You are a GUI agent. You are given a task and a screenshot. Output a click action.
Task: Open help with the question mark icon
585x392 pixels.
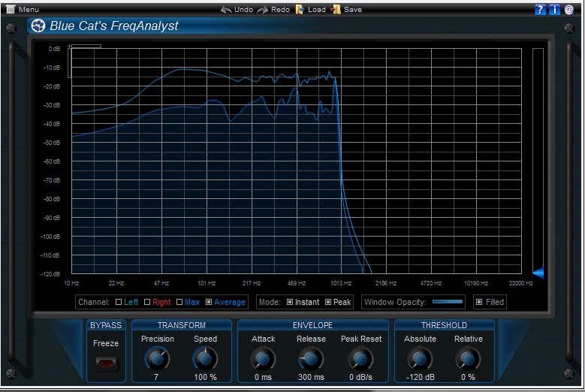(540, 9)
